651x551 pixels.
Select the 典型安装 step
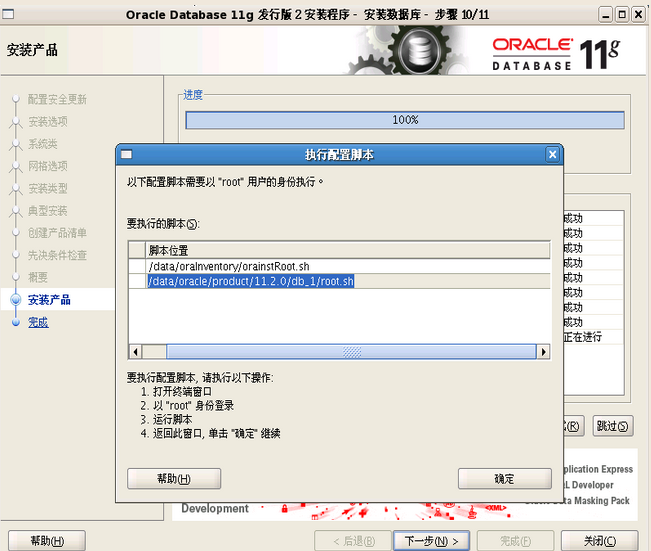[x=48, y=211]
